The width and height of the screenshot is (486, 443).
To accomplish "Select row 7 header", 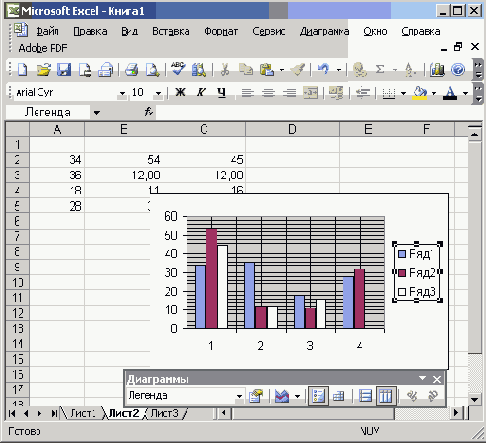I will click(17, 237).
